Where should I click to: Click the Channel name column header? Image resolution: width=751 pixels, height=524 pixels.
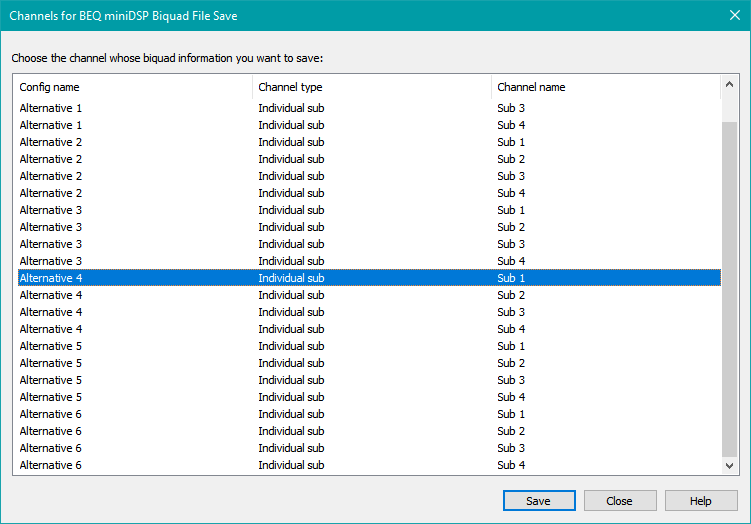606,87
